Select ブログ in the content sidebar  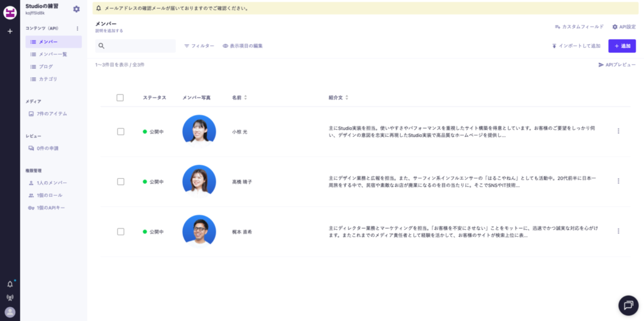(x=45, y=66)
